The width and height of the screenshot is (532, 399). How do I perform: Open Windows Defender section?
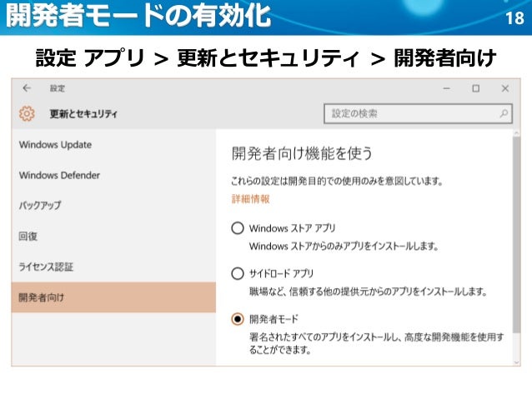113,175
